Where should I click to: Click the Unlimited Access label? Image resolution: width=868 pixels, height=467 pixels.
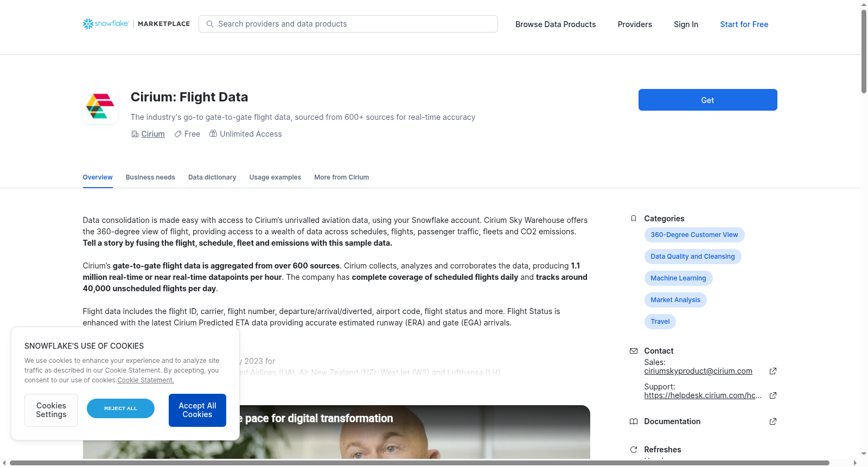click(251, 134)
